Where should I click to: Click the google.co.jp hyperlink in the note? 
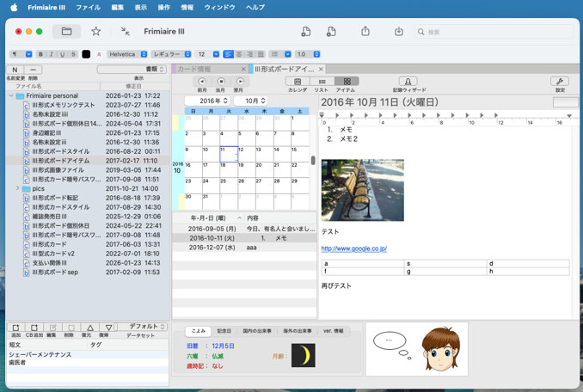(x=353, y=248)
